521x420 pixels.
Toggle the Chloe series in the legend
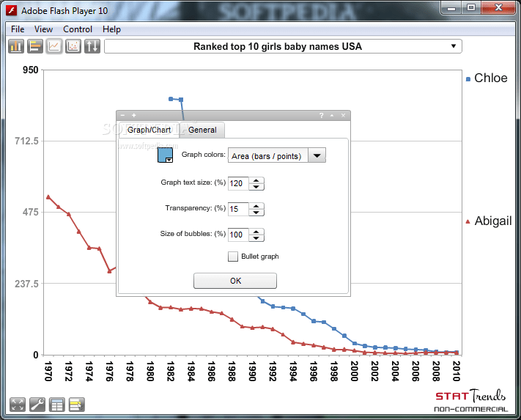point(487,78)
